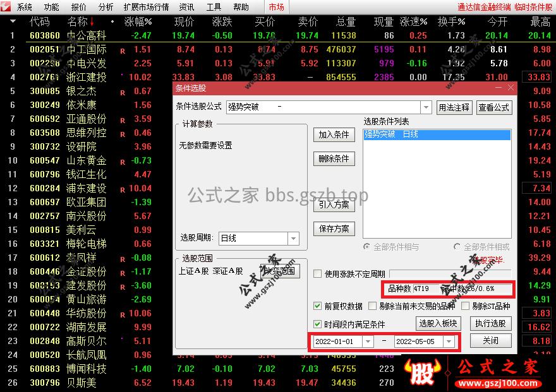The width and height of the screenshot is (556, 392).
Task: Click the 用法注释 button
Action: pyautogui.click(x=454, y=107)
